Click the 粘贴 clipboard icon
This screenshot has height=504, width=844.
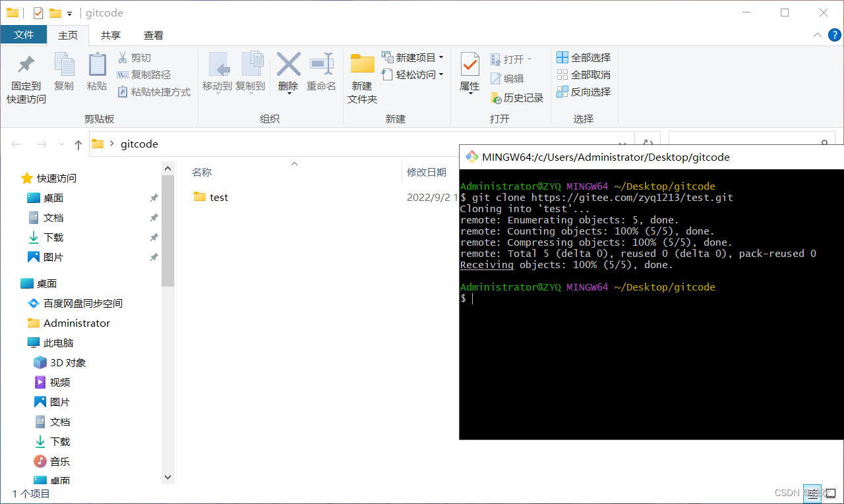[98, 65]
